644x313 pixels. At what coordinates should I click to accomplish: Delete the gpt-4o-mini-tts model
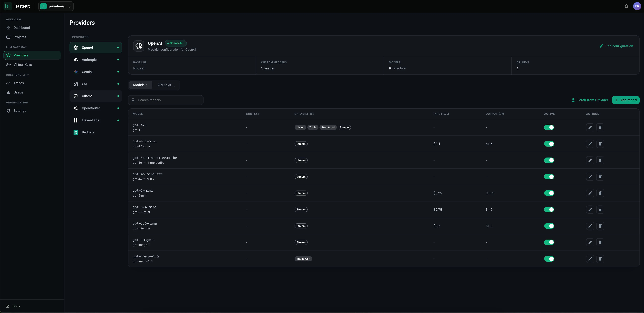[x=600, y=177]
